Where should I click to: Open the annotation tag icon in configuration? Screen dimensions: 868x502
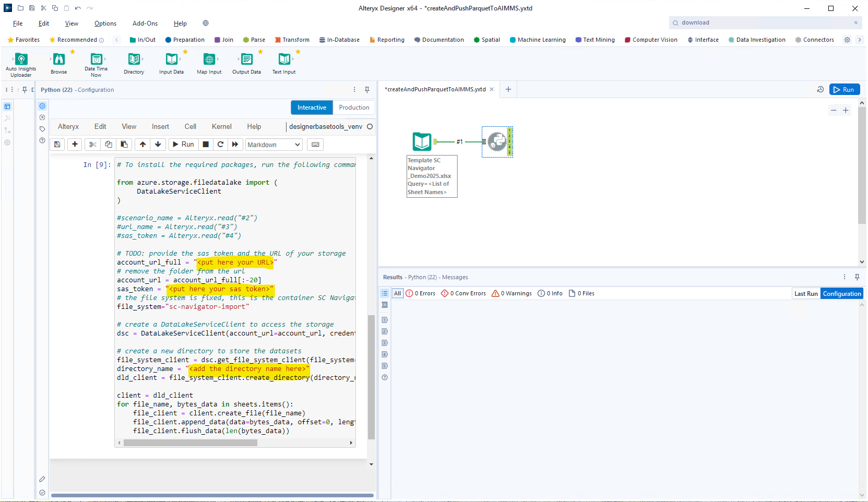[42, 129]
